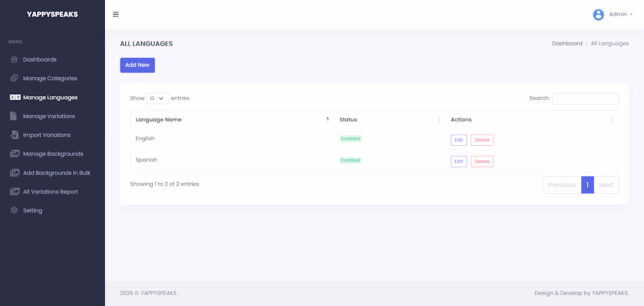
Task: Click the All Languages breadcrumb text
Action: pos(609,43)
